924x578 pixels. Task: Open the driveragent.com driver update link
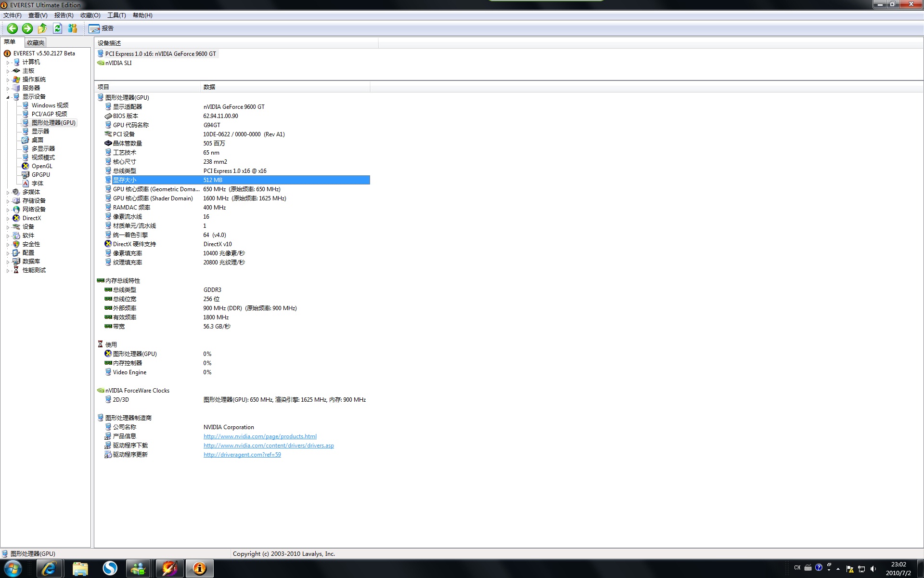coord(242,455)
